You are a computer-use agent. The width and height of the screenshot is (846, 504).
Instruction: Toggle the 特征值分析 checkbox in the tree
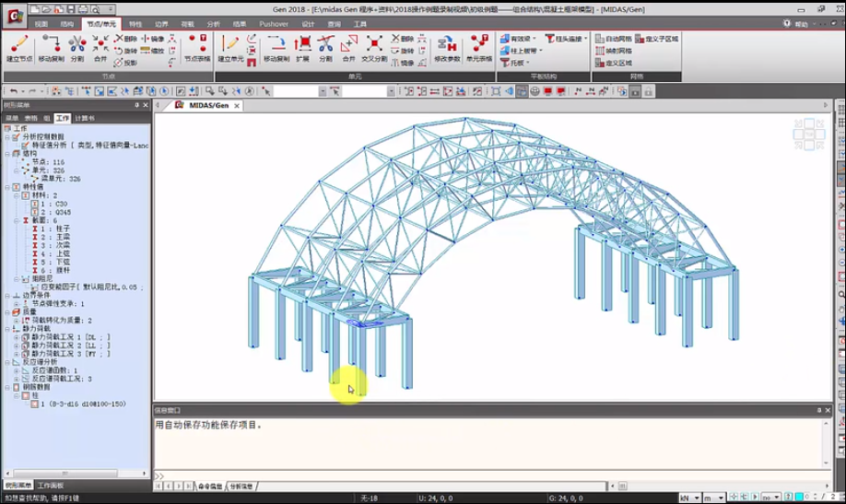pyautogui.click(x=25, y=146)
